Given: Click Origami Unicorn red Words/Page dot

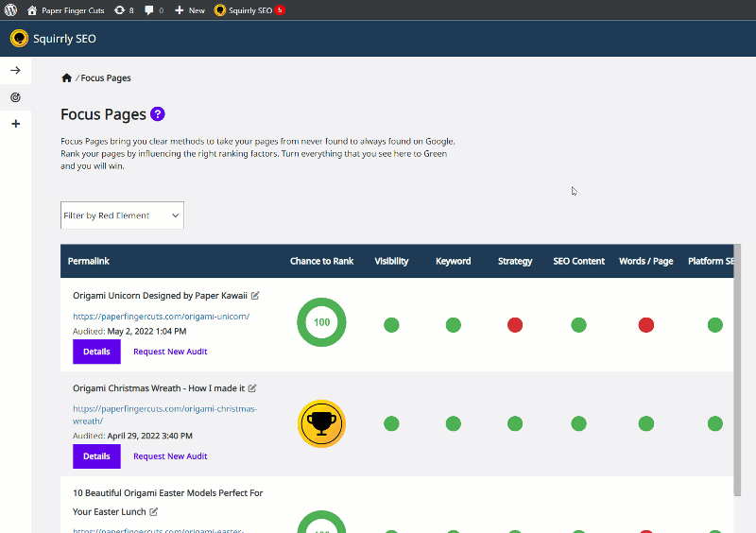Looking at the screenshot, I should (x=646, y=325).
